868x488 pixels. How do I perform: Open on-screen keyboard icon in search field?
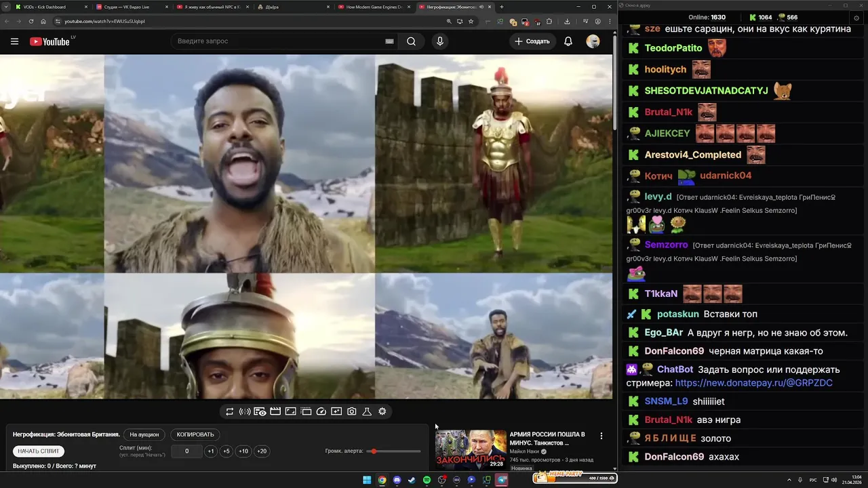pyautogui.click(x=389, y=41)
